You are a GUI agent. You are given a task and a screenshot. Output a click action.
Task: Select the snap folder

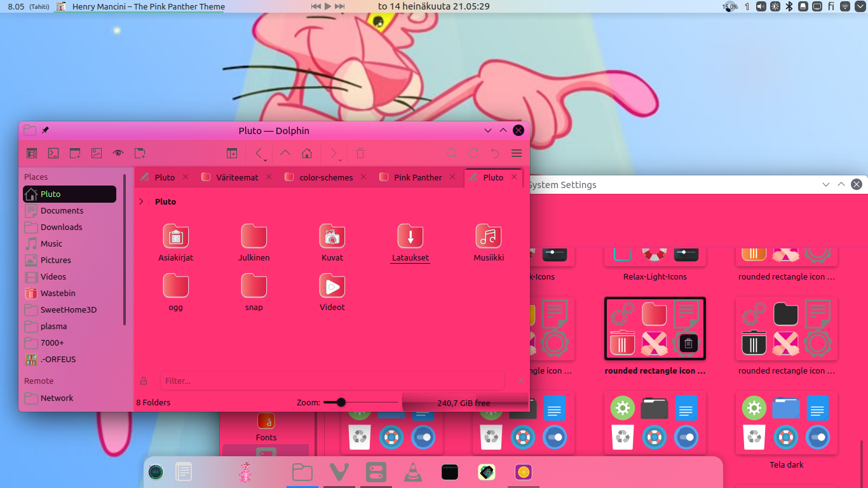click(x=254, y=292)
